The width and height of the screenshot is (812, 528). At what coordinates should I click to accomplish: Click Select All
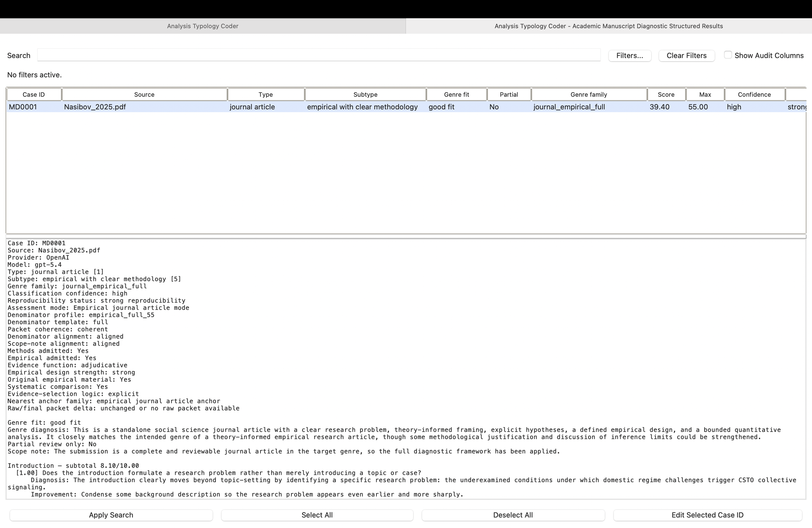[317, 515]
